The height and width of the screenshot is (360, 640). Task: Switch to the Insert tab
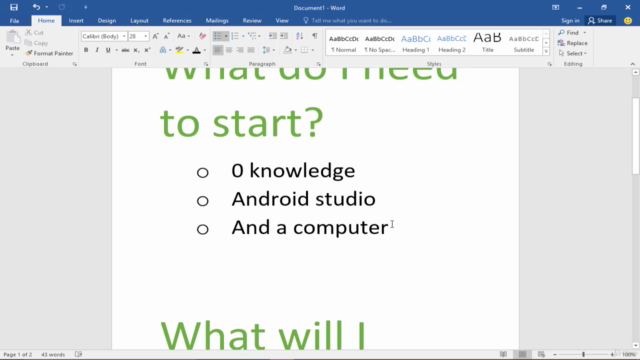tap(76, 20)
